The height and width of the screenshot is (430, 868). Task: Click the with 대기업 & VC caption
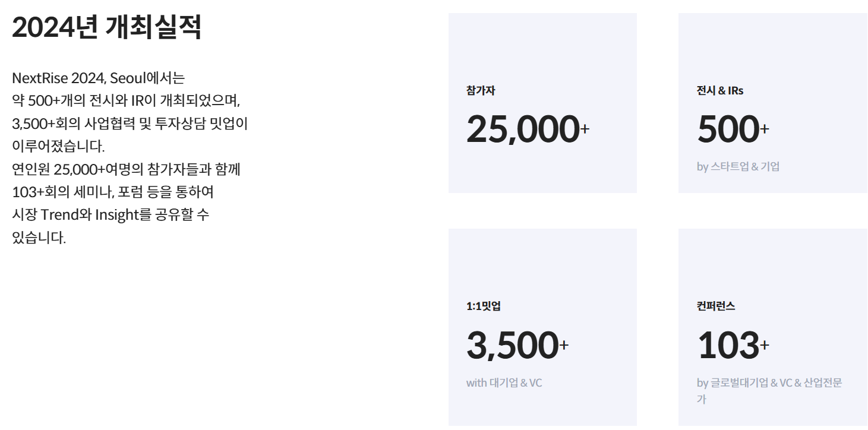click(504, 382)
